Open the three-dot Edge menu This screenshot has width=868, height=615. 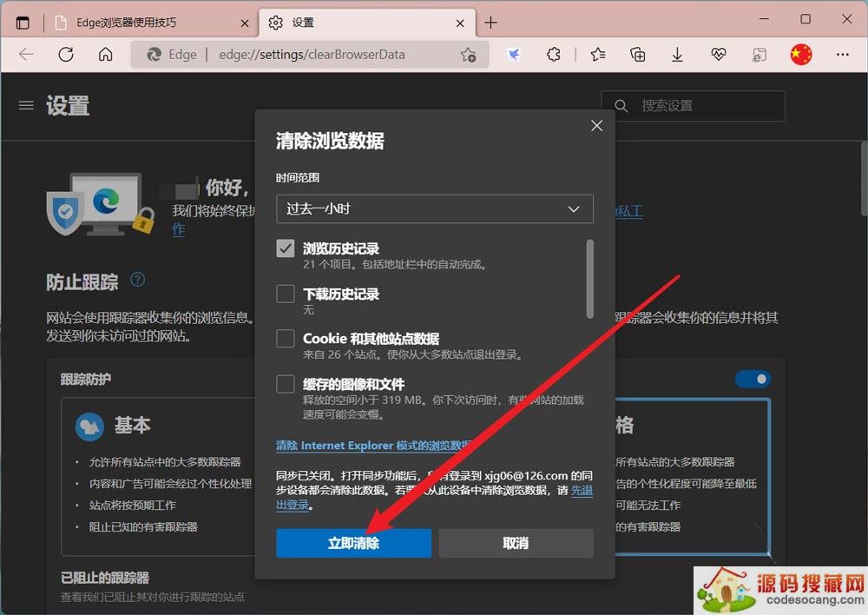[x=842, y=54]
